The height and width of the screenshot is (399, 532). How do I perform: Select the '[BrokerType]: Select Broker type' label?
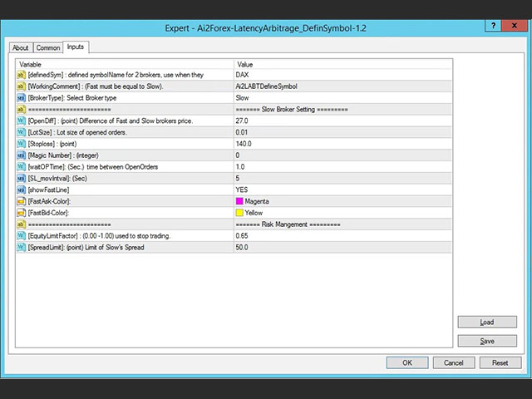click(72, 98)
